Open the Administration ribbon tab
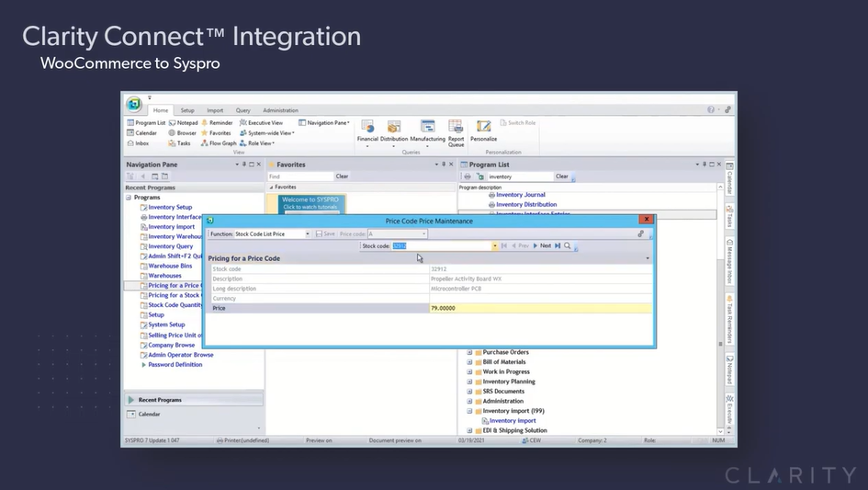Viewport: 868px width, 490px height. click(x=280, y=110)
